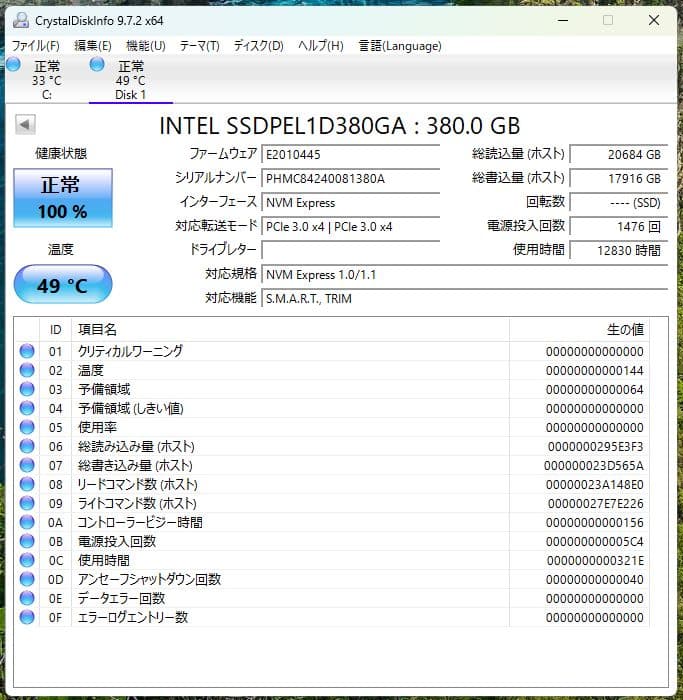Click the 項目名 column header
This screenshot has width=683, height=700.
pyautogui.click(x=290, y=330)
